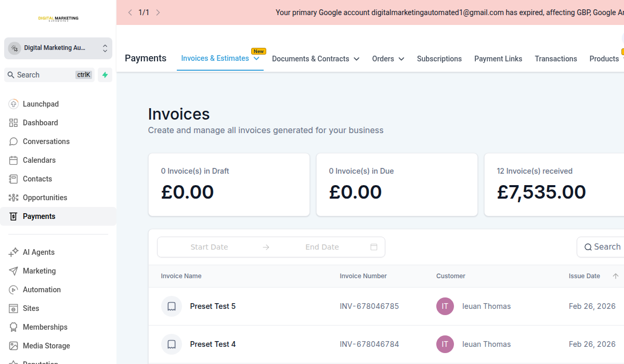Click the green AI assistant icon beside search
Viewport: 624px width, 364px height.
click(104, 74)
